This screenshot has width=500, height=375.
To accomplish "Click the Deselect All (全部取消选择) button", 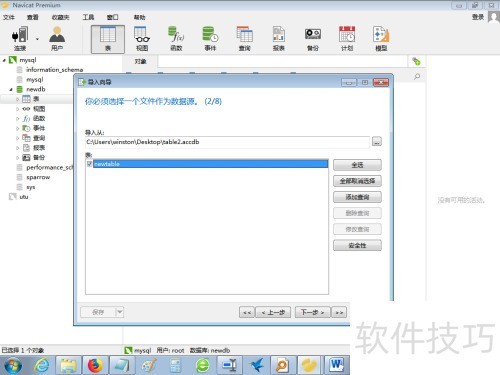I will coord(357,181).
